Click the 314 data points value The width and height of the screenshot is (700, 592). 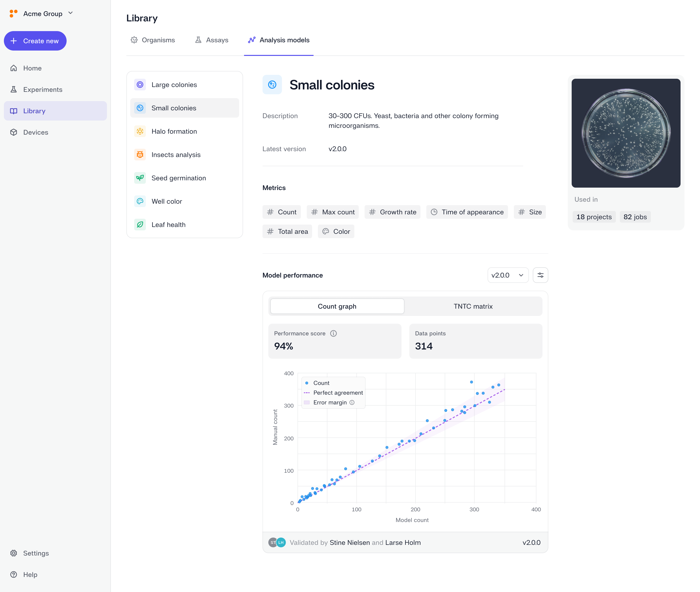pos(424,346)
